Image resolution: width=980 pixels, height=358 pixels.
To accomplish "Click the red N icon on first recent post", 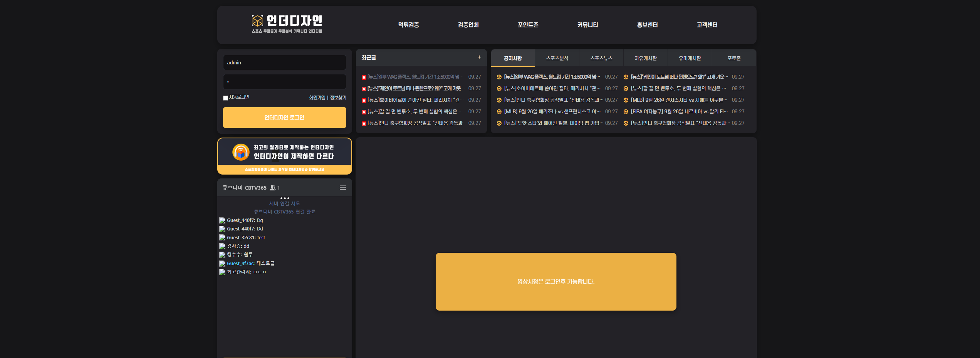I will [364, 77].
